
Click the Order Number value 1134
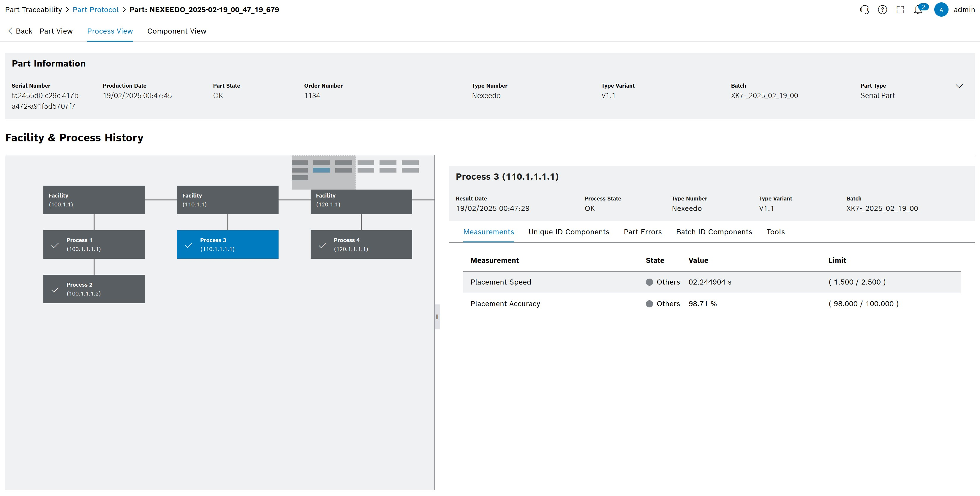click(x=312, y=96)
